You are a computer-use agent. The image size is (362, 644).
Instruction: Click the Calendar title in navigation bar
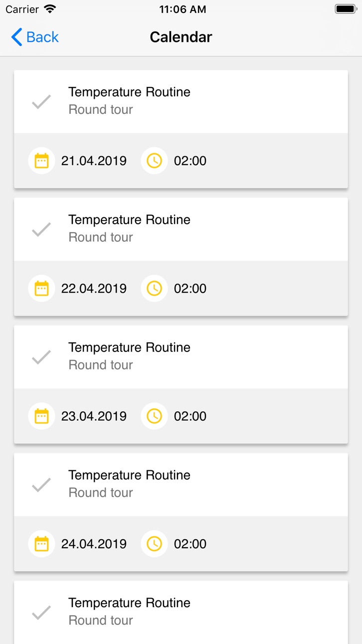coord(181,37)
